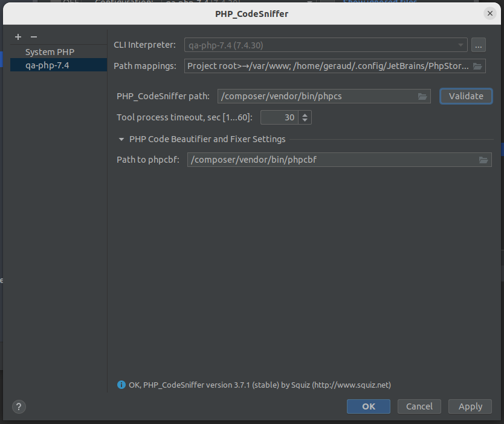Click the tool process timeout value field
504x424 pixels.
click(x=279, y=117)
